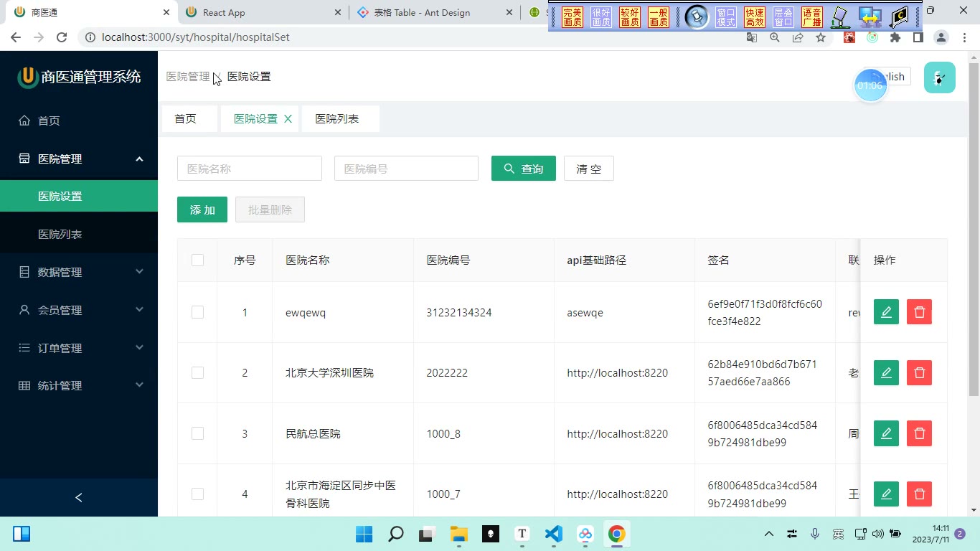Click the delete icon for row ewqewq

919,312
